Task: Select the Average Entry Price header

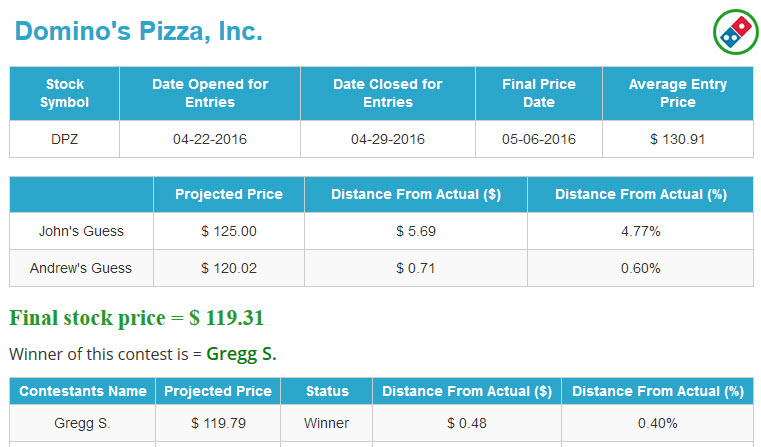Action: tap(678, 93)
